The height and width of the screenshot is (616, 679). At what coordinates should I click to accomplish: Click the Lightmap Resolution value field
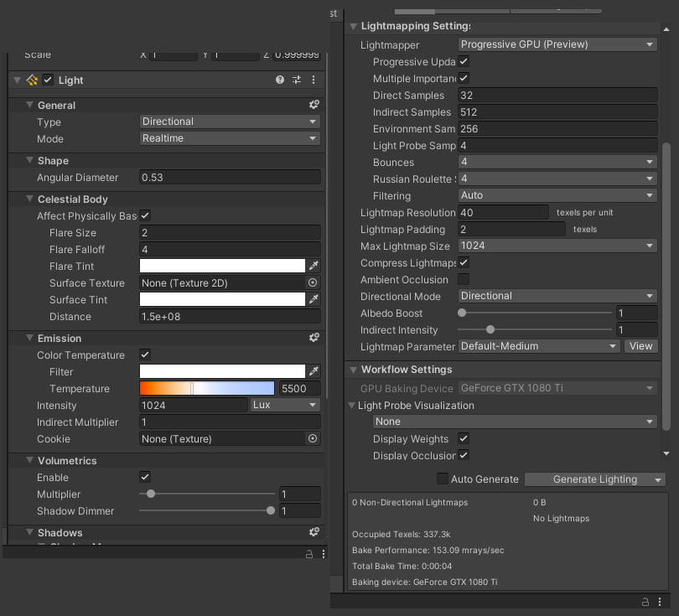pos(503,212)
